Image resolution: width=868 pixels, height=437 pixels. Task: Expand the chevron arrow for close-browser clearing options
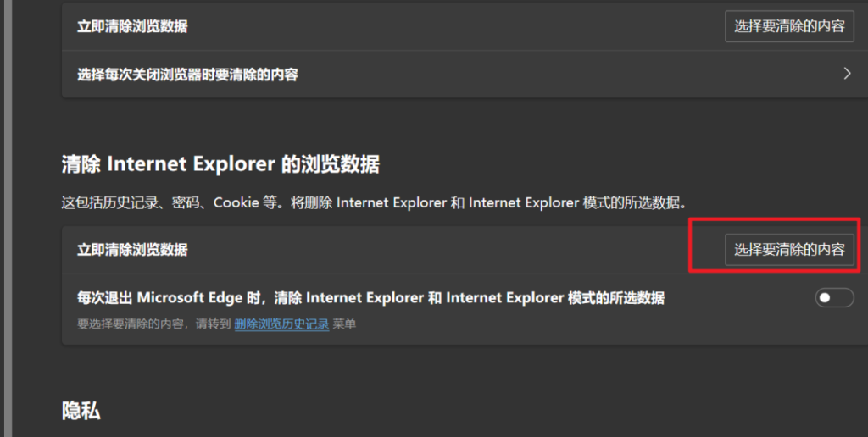coord(846,74)
